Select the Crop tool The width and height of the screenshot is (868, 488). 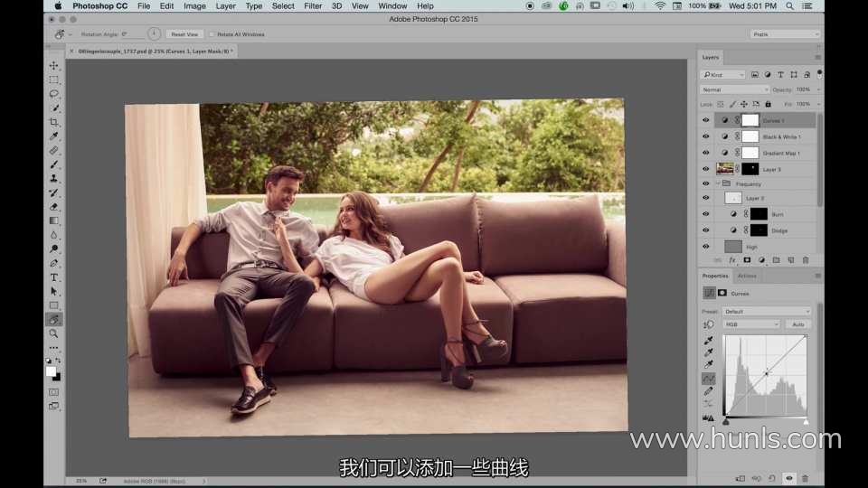pyautogui.click(x=54, y=122)
